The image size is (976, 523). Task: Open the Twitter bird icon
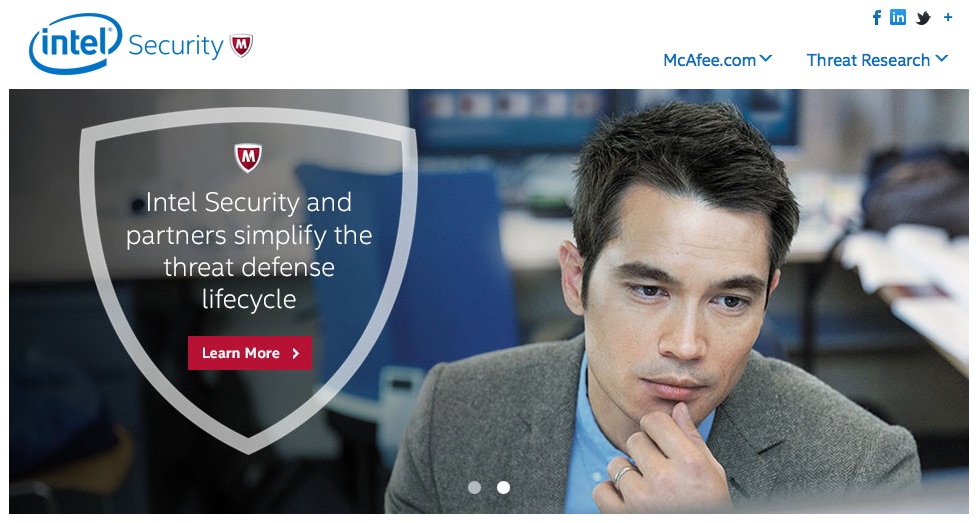[923, 18]
